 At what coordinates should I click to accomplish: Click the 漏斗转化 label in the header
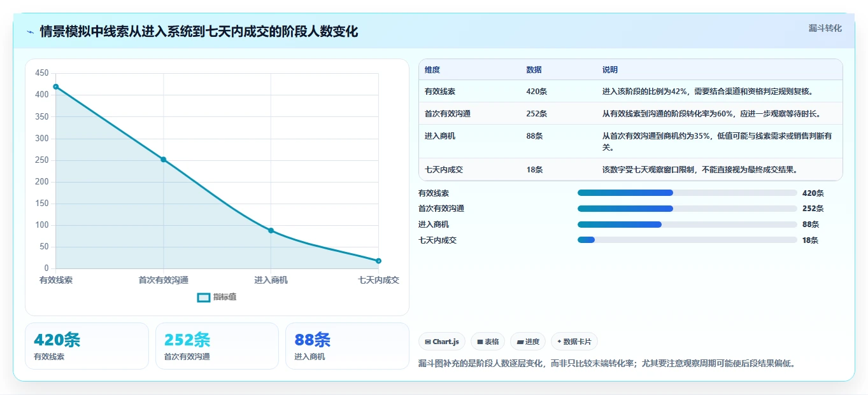(x=825, y=28)
